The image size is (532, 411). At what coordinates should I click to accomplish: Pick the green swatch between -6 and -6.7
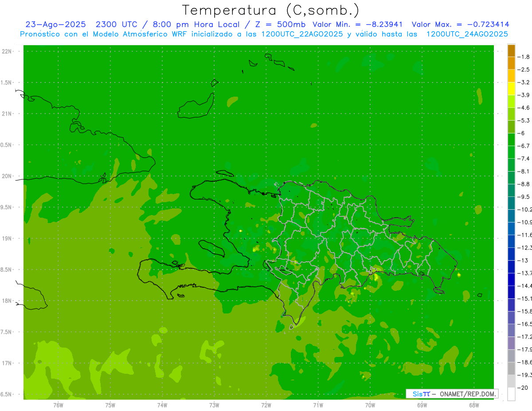pos(511,140)
